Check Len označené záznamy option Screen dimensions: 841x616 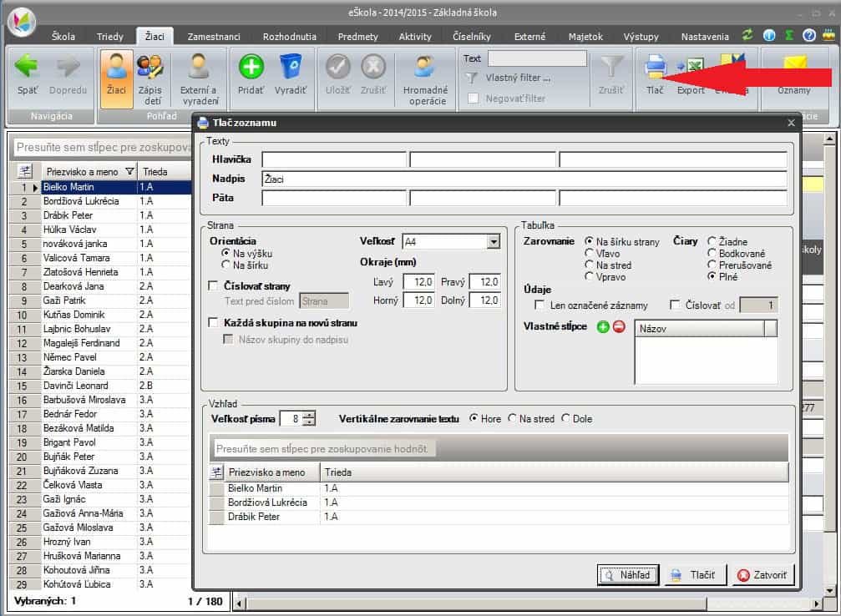coord(540,305)
